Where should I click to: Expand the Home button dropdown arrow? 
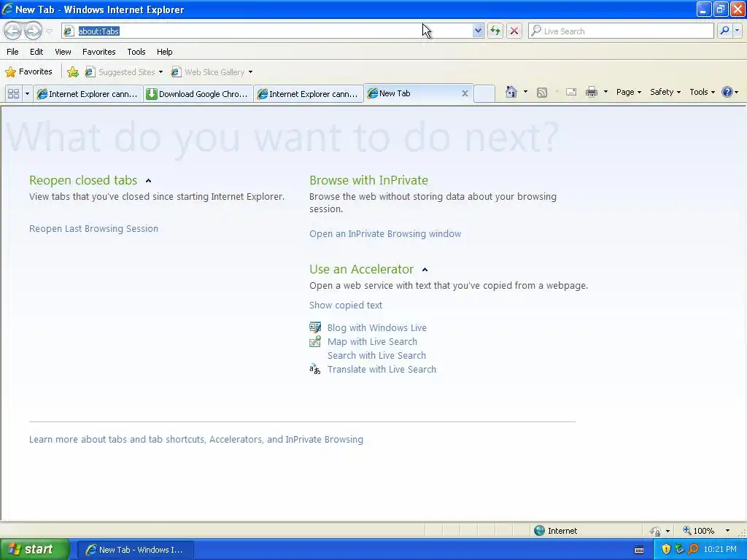tap(525, 92)
